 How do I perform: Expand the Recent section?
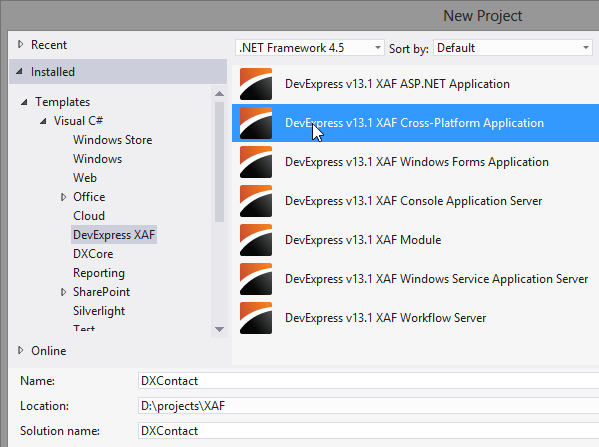(21, 44)
